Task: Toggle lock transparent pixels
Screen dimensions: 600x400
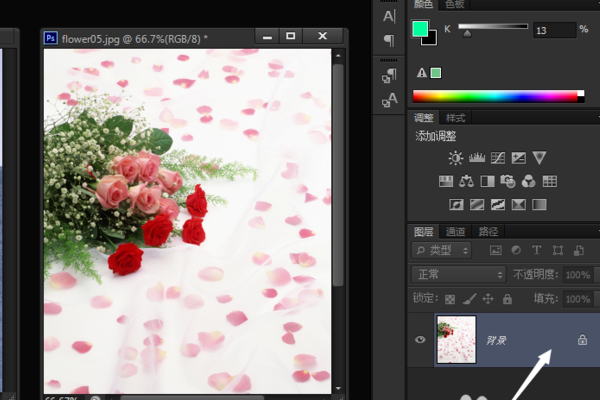Action: point(450,298)
